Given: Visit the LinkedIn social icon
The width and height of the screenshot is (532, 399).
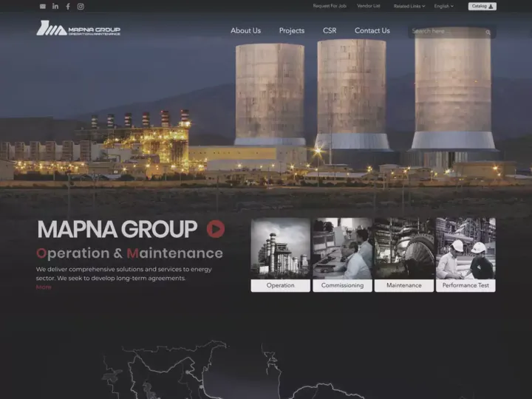Looking at the screenshot, I should click(x=55, y=6).
